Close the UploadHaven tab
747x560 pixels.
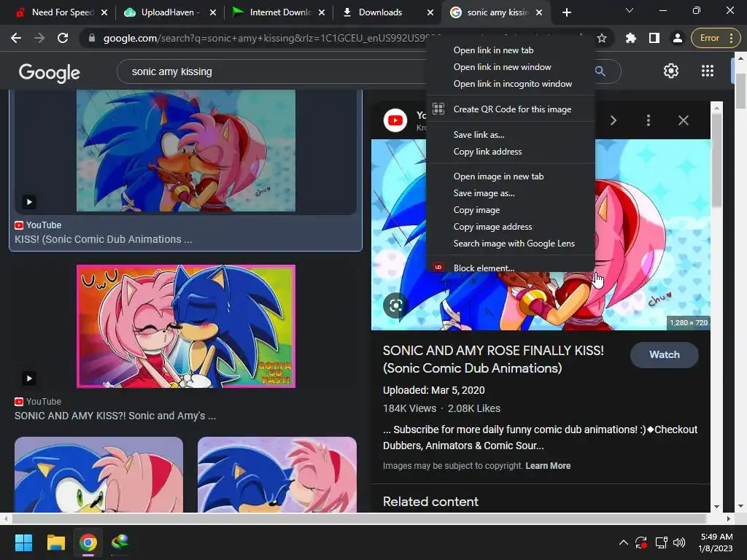coord(213,12)
